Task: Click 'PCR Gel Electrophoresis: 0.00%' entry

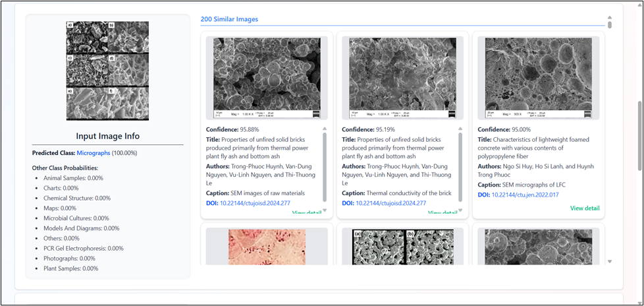Action: coord(84,249)
